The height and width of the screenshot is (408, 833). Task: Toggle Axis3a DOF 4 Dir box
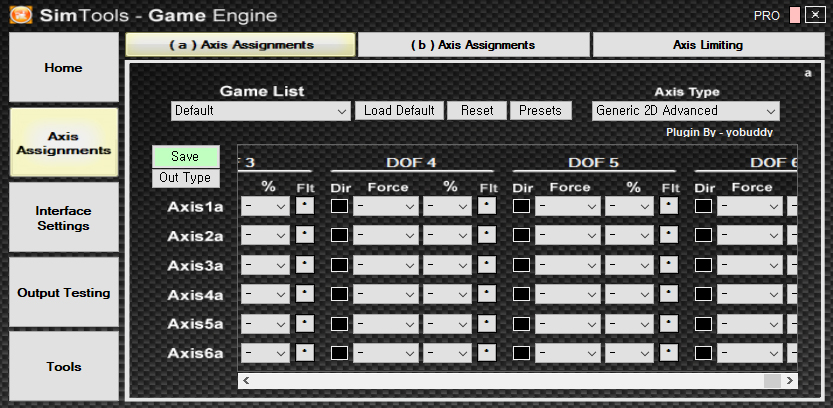339,265
